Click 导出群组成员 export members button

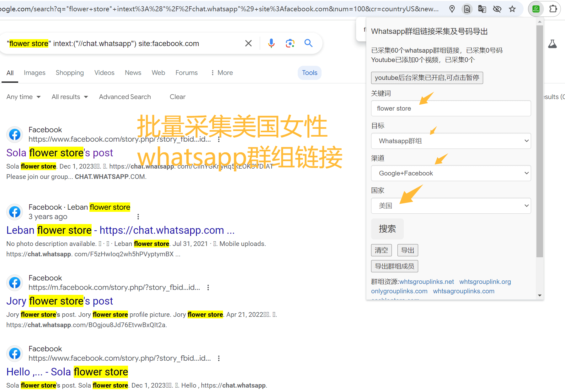[395, 266]
